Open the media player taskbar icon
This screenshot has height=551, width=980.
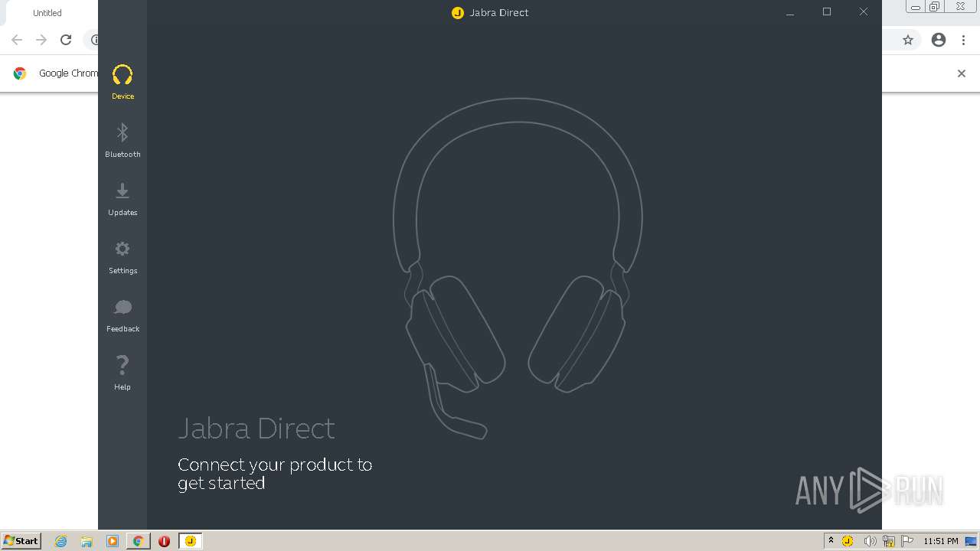[x=113, y=541]
